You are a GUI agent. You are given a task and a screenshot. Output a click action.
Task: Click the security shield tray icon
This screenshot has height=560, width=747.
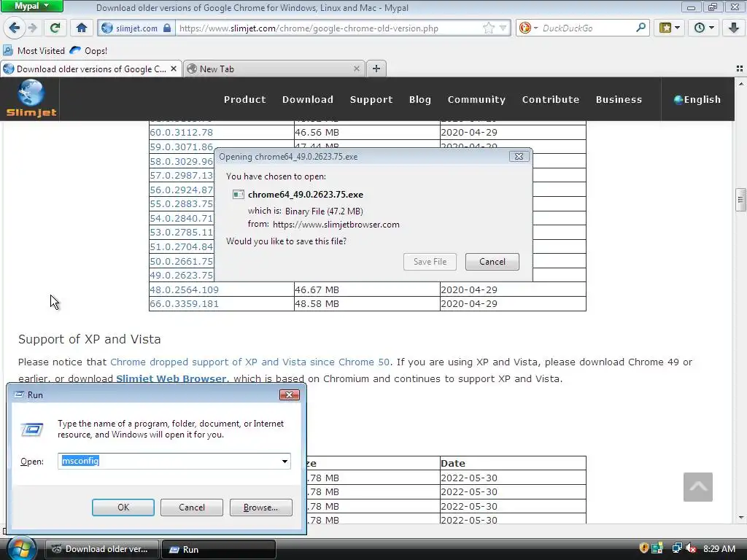(x=643, y=548)
